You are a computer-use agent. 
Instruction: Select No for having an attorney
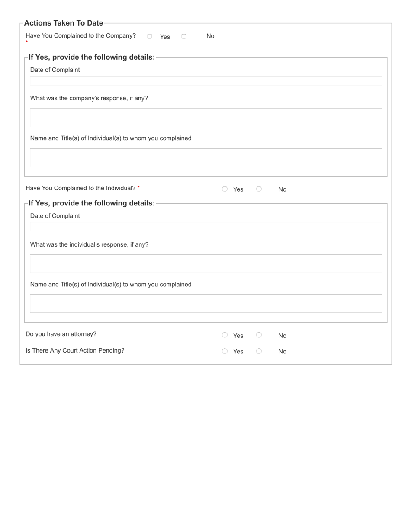[x=259, y=334]
